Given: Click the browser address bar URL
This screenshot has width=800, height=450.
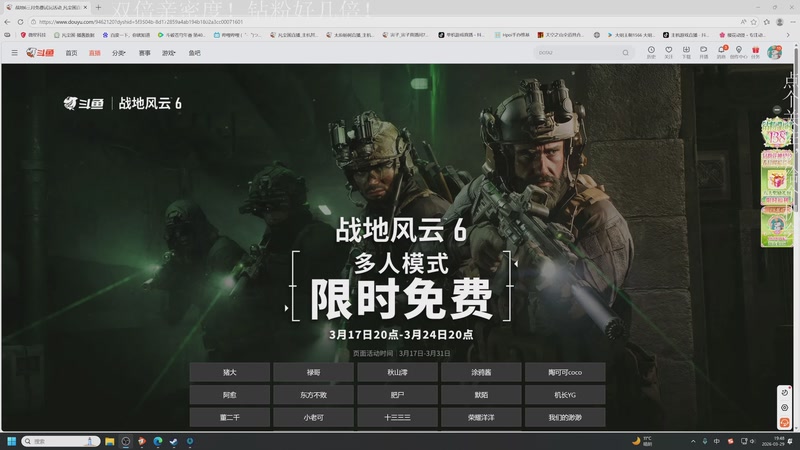Looking at the screenshot, I should point(141,22).
